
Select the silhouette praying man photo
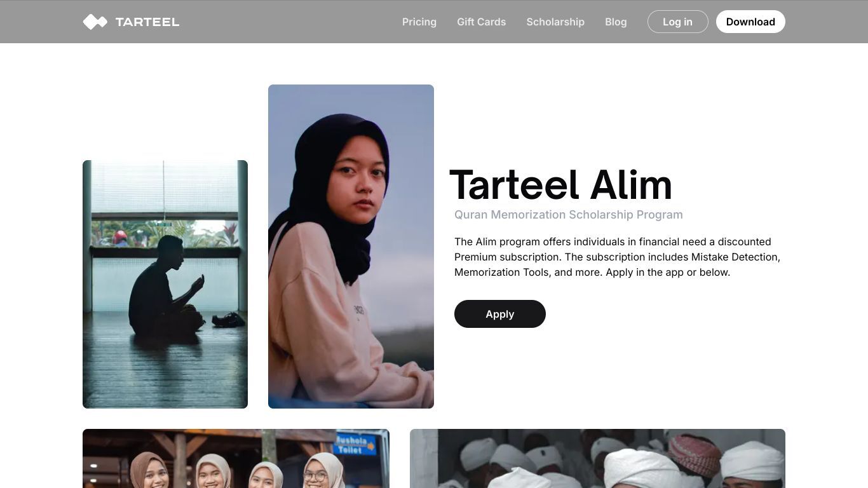point(165,284)
